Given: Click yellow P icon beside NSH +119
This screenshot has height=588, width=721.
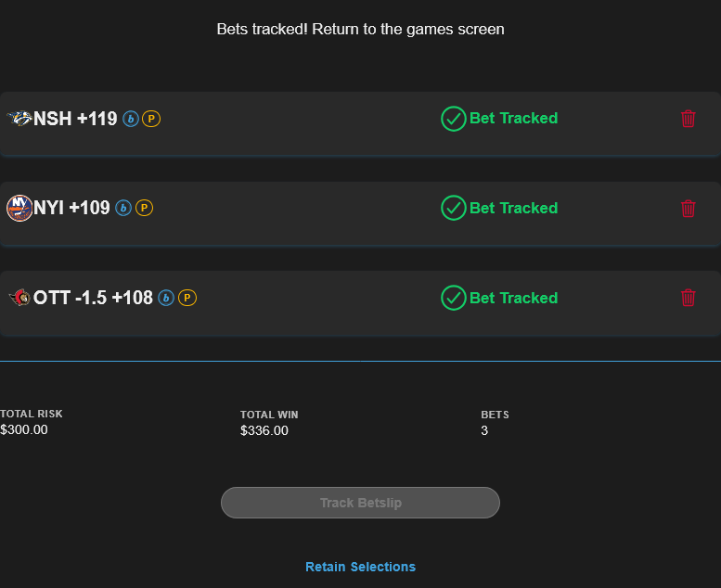Looking at the screenshot, I should [151, 119].
